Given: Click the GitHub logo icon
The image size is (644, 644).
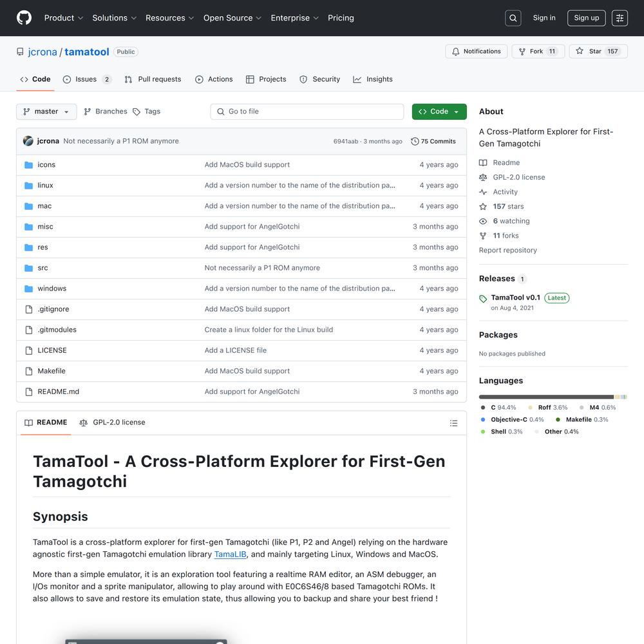Looking at the screenshot, I should (24, 18).
